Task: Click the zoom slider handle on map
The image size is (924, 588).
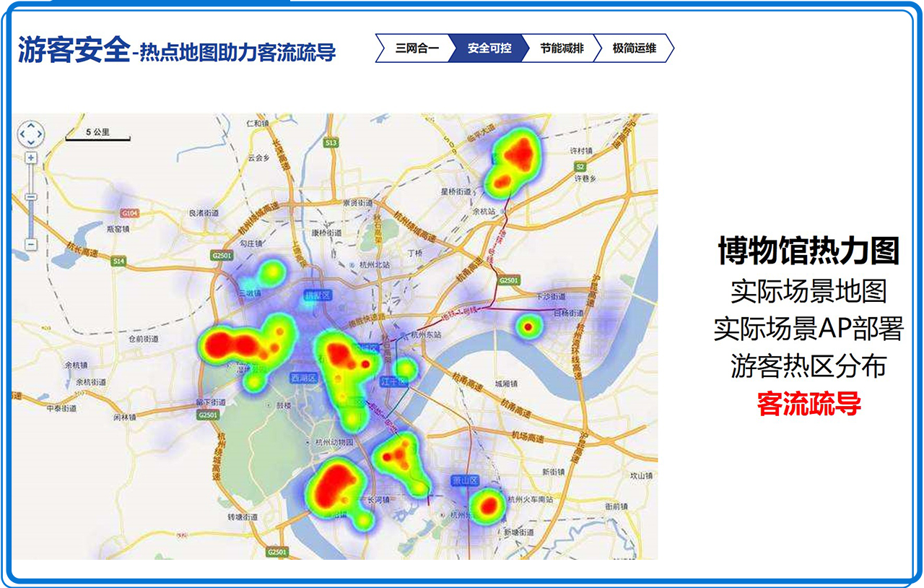Action: click(31, 197)
